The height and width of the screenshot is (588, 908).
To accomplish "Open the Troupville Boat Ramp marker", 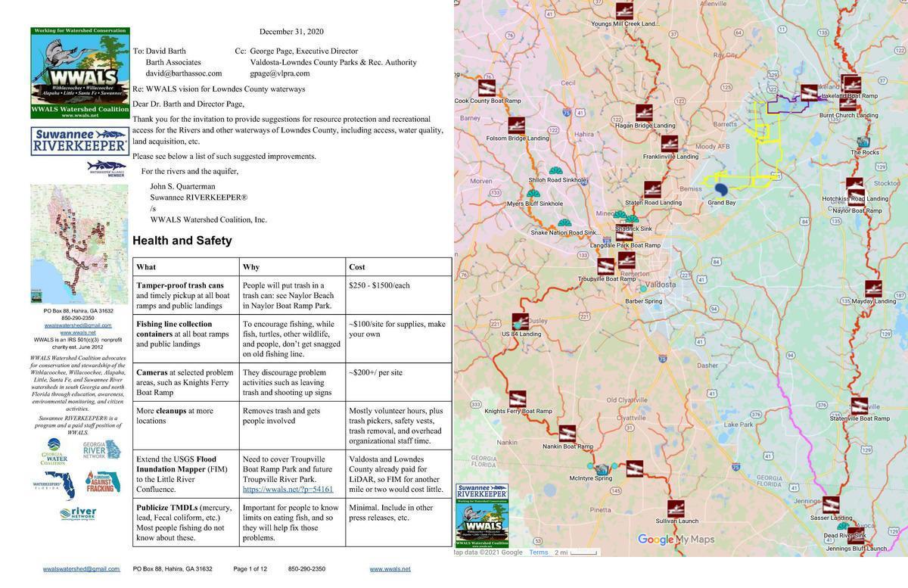I will coord(606,266).
